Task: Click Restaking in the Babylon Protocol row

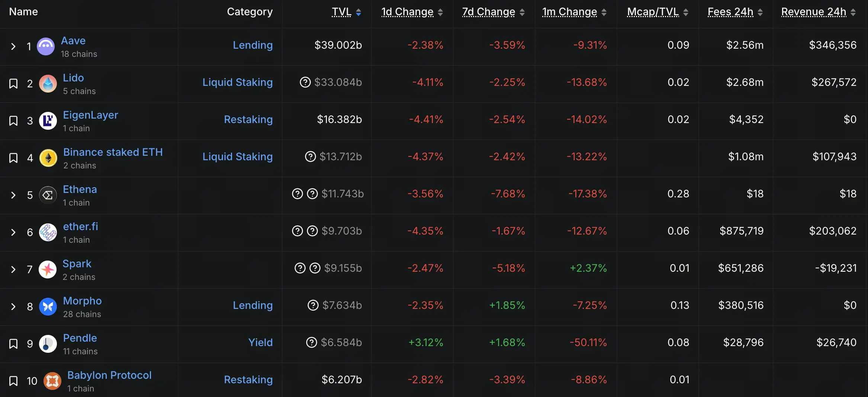Action: click(x=248, y=380)
